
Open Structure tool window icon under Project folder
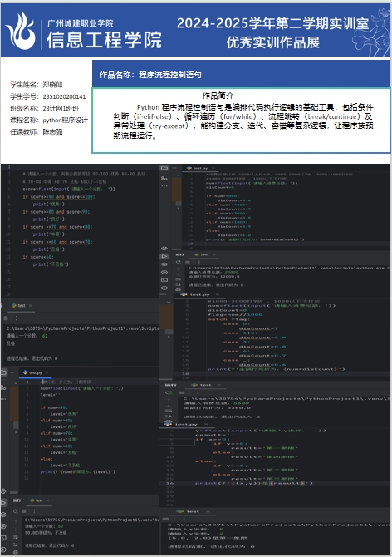[164, 178]
